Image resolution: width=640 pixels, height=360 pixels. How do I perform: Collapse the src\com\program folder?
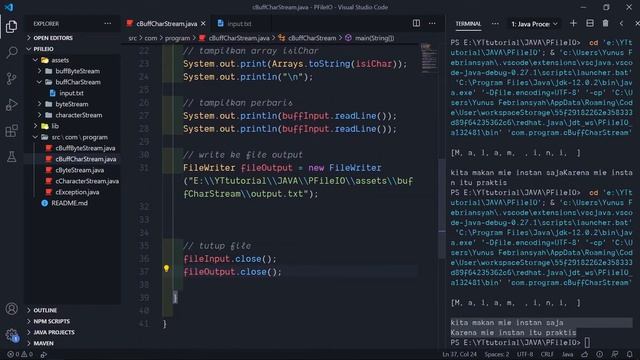point(72,137)
